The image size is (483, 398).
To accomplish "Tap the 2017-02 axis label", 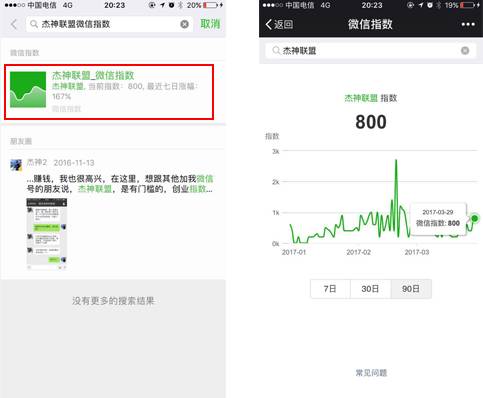I will 358,252.
